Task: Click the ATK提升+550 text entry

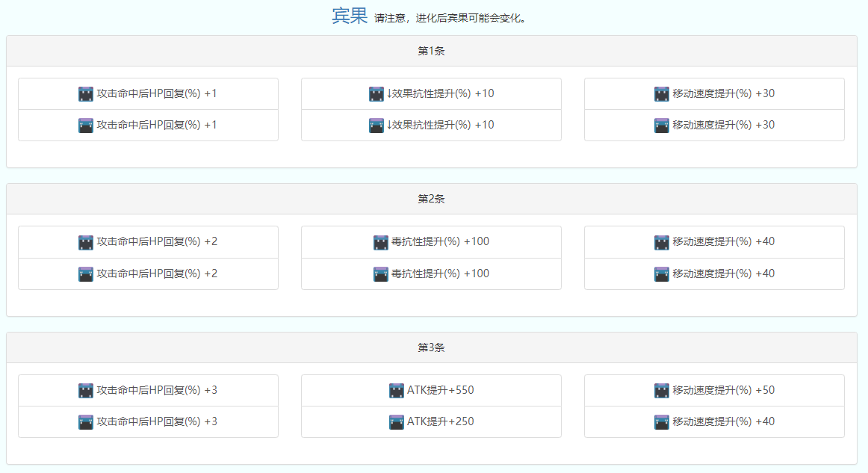Action: tap(440, 390)
